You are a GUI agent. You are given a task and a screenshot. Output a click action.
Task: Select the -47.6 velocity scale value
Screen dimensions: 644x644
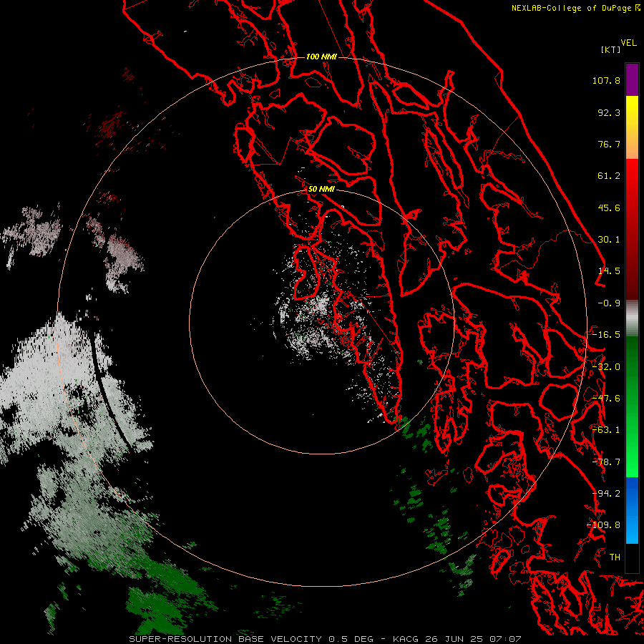click(606, 399)
